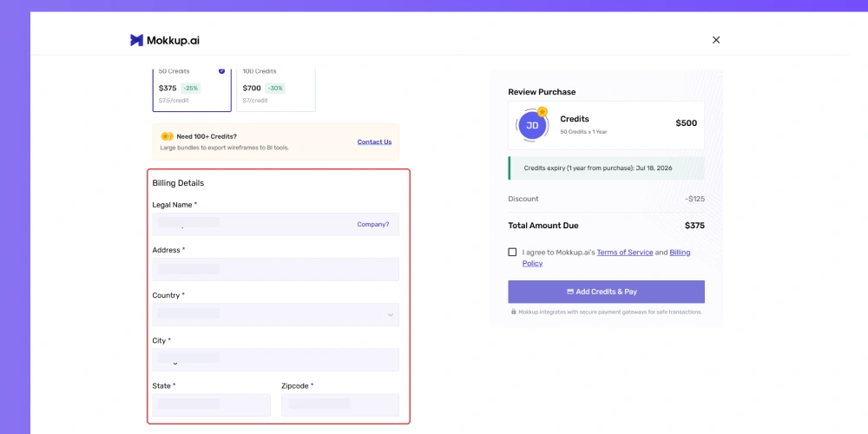
Task: Click the Company? link in Legal Name
Action: 372,224
